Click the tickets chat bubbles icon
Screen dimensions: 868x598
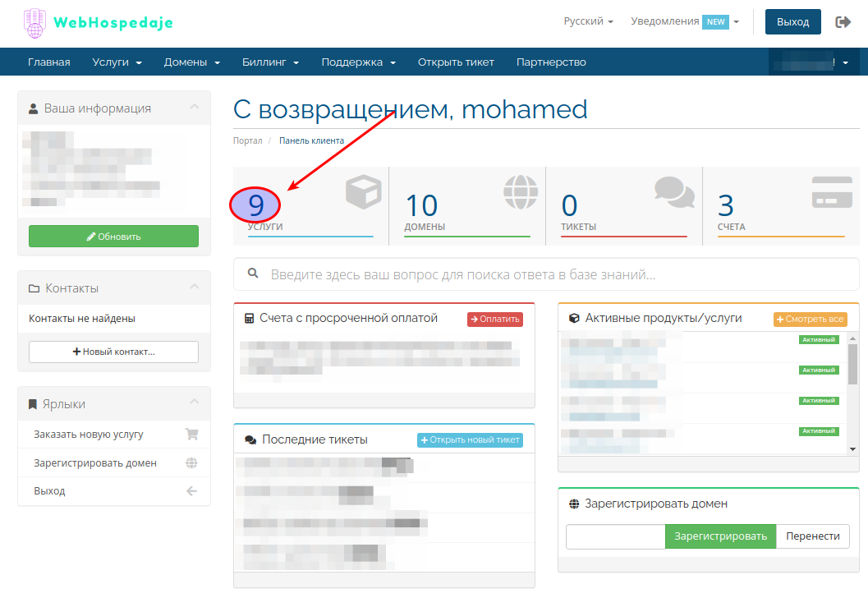(x=674, y=192)
